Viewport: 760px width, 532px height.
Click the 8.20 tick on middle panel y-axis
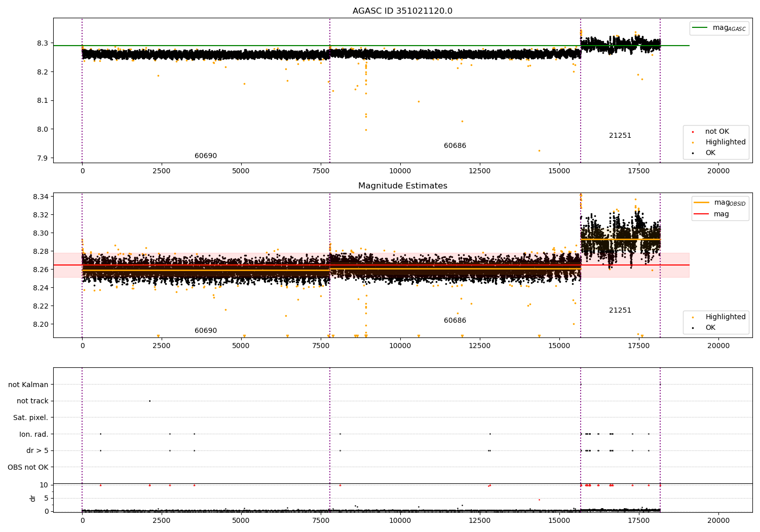point(41,324)
